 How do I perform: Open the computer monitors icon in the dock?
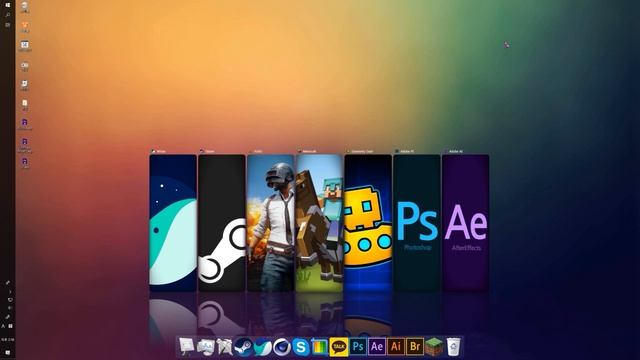pyautogui.click(x=206, y=347)
